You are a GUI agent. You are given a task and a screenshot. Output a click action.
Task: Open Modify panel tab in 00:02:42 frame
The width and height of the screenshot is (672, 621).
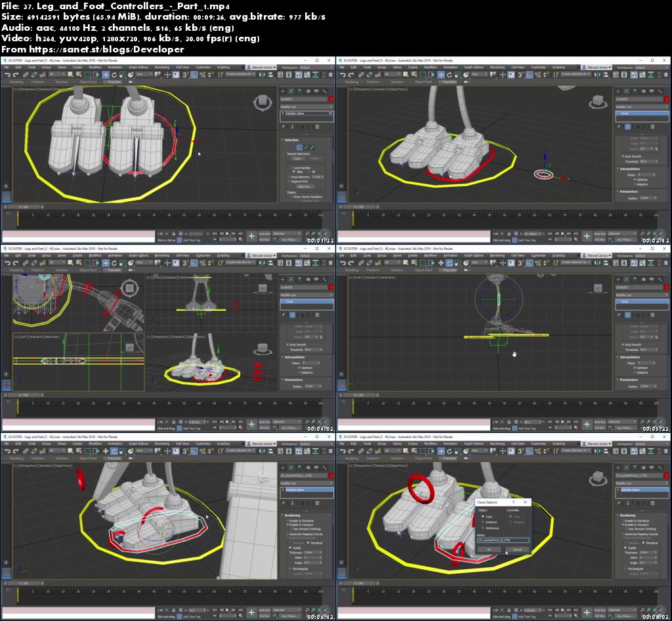tap(626, 91)
